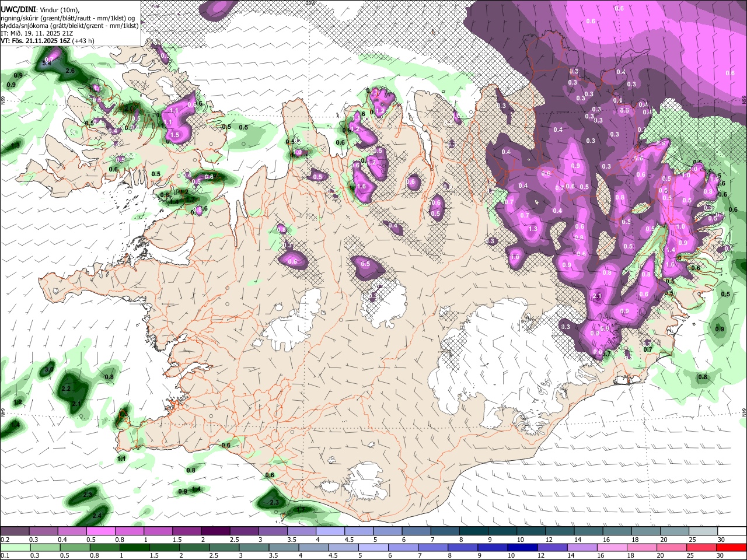Click the UWC/DINI model title
The width and height of the screenshot is (747, 560).
18,10
